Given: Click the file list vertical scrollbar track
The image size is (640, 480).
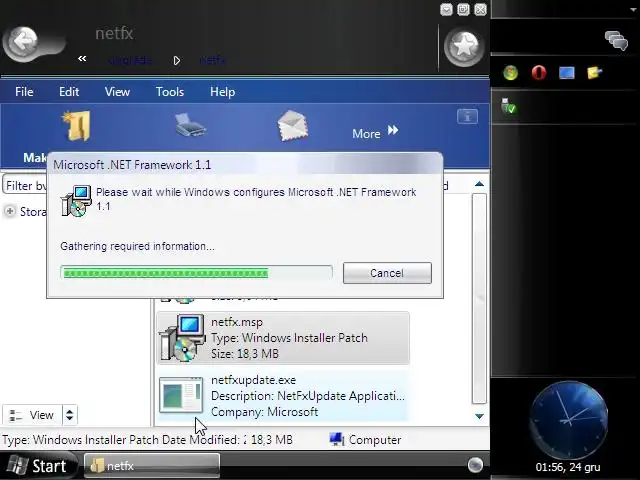Looking at the screenshot, I should point(479,298).
